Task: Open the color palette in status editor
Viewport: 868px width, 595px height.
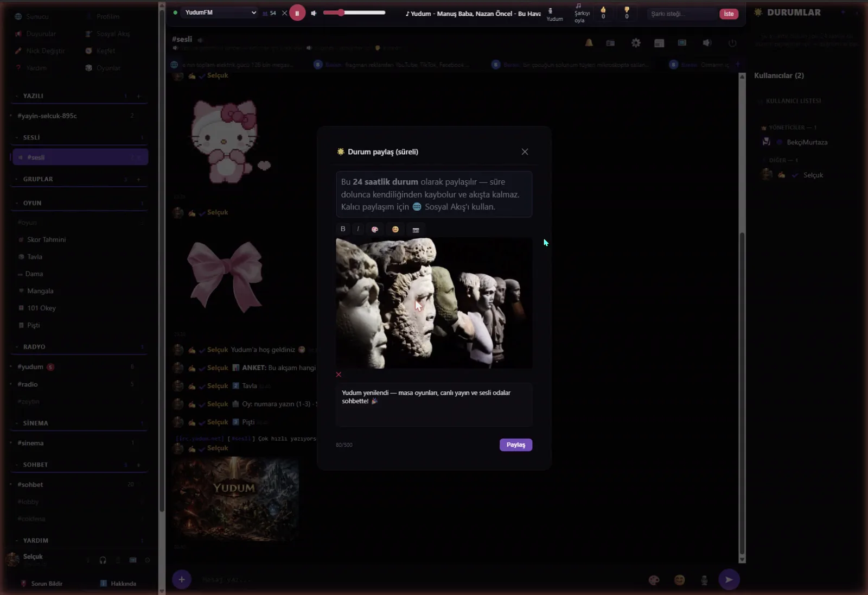Action: coord(375,229)
